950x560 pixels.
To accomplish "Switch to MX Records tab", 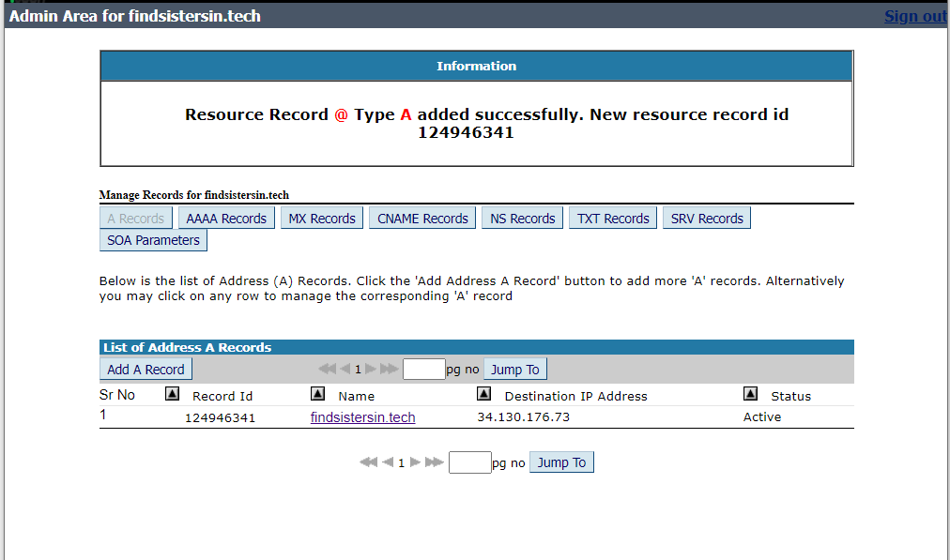I will (322, 218).
